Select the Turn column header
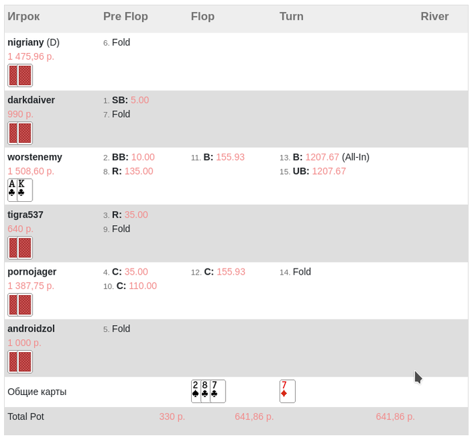This screenshot has height=448, width=476. click(x=291, y=16)
